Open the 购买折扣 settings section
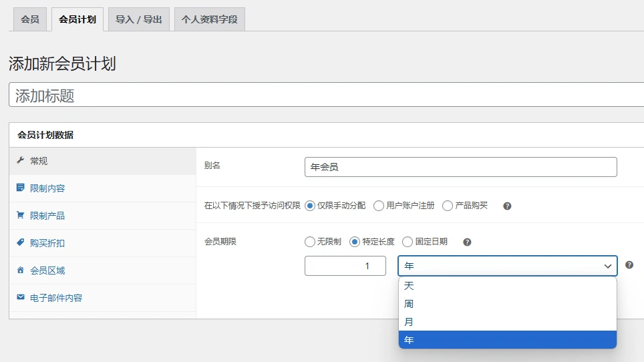Screen dimensions: 644x362 pos(103,243)
